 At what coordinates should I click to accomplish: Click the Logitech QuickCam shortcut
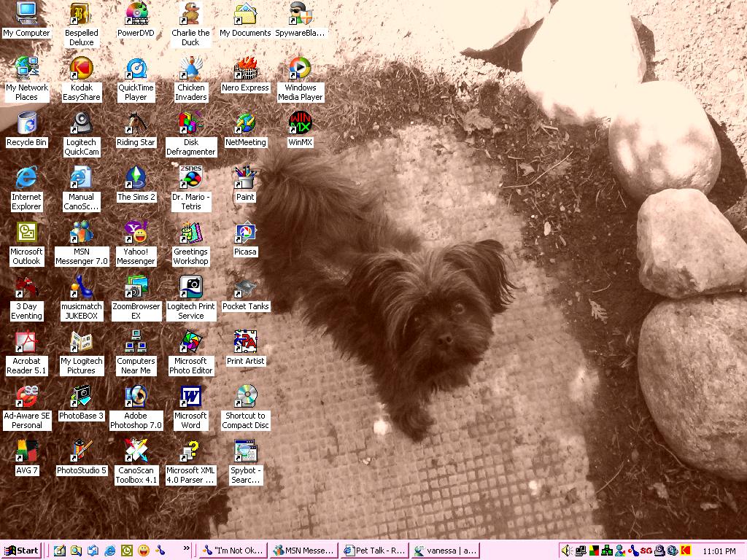tap(82, 134)
